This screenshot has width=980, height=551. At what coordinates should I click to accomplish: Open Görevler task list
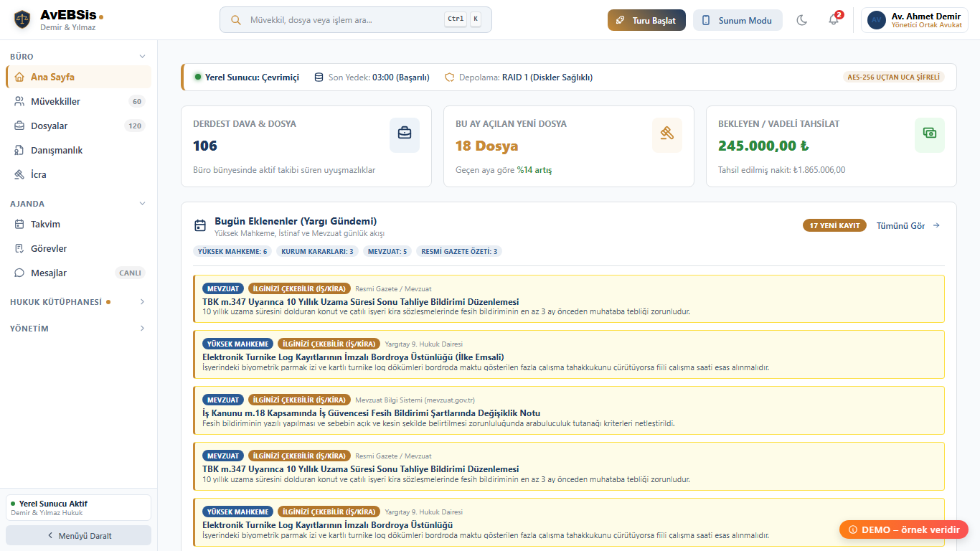79,248
